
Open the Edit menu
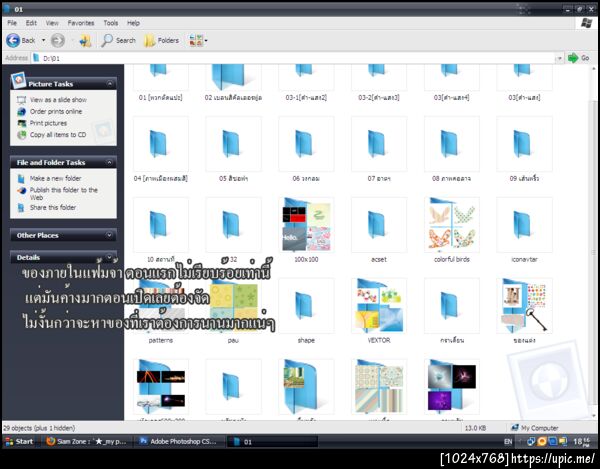click(31, 23)
